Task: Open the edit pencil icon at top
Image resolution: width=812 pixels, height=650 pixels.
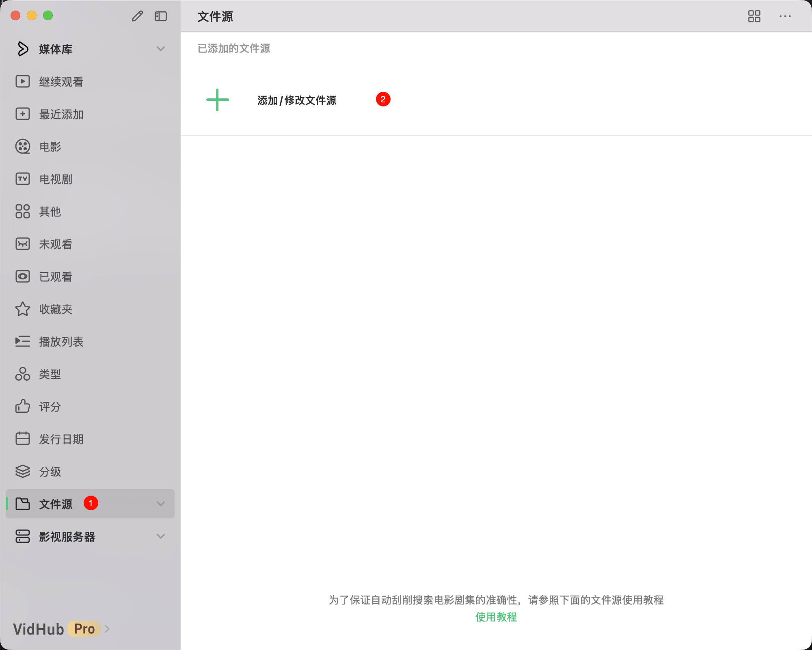Action: pos(137,16)
